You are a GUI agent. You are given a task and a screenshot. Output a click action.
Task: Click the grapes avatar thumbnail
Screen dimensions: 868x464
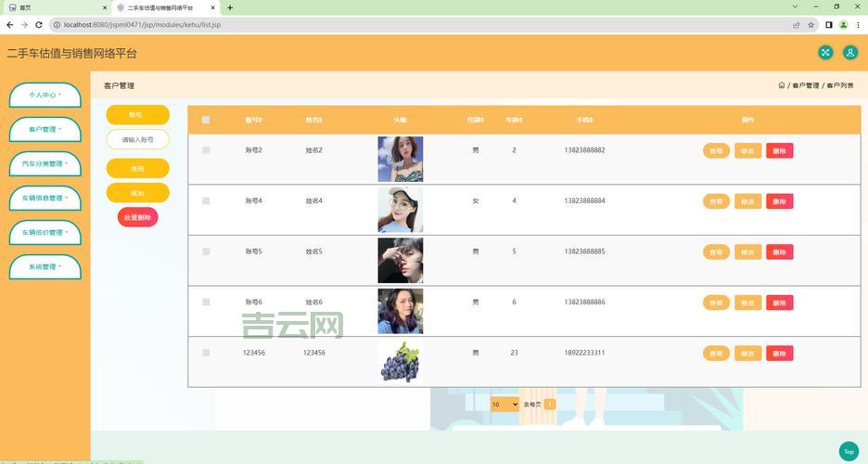(x=400, y=361)
